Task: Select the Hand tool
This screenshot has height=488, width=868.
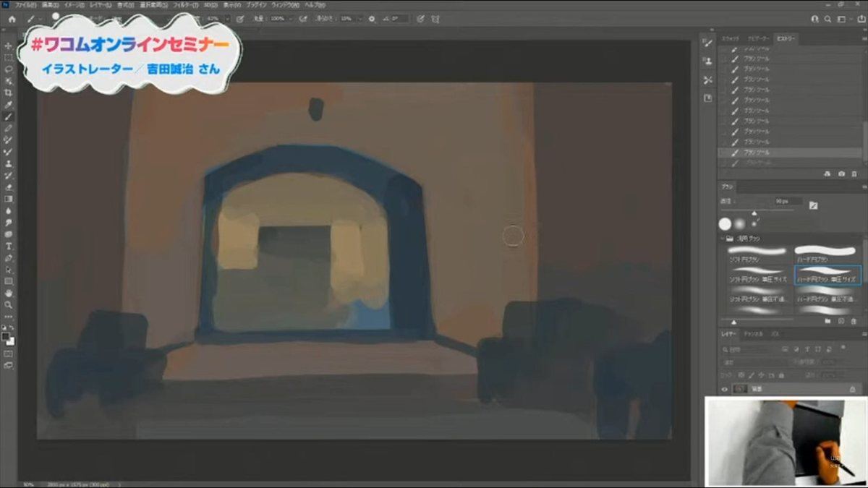Action: [x=9, y=293]
